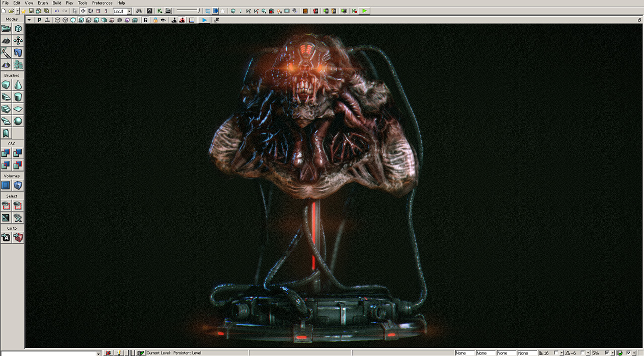Click the green Play in Editor button

coord(365,11)
